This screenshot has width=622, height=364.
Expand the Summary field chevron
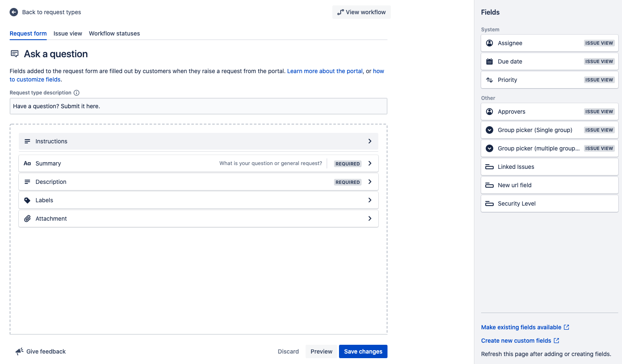[370, 163]
